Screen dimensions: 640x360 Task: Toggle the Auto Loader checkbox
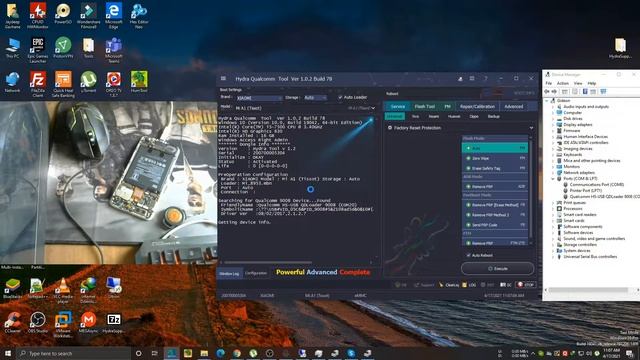click(x=340, y=97)
